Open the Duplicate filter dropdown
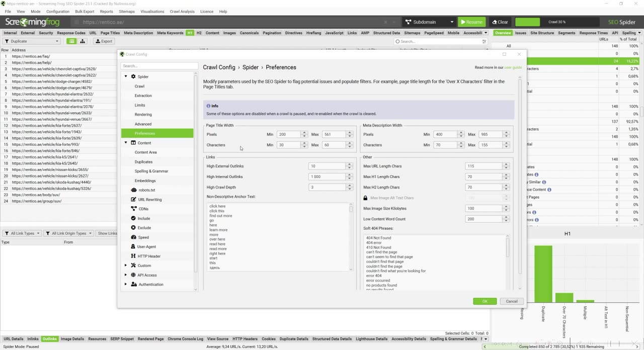This screenshot has width=644, height=350. [x=32, y=41]
